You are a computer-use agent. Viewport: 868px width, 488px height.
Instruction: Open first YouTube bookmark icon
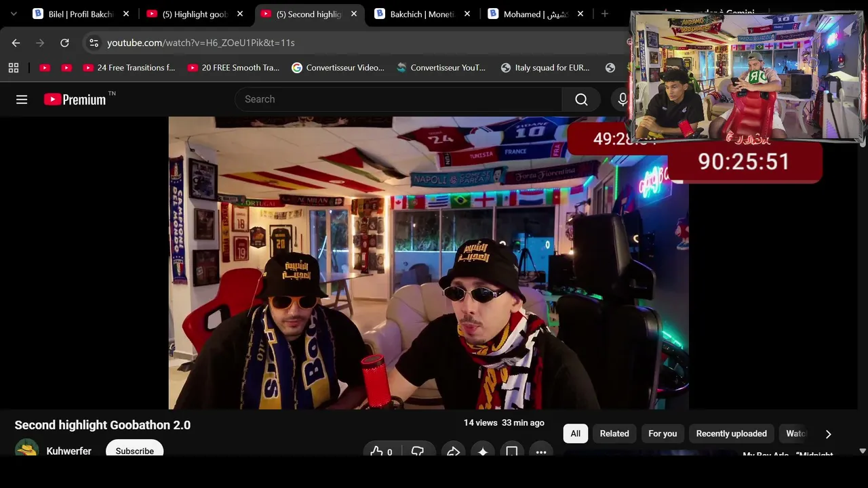coord(45,68)
